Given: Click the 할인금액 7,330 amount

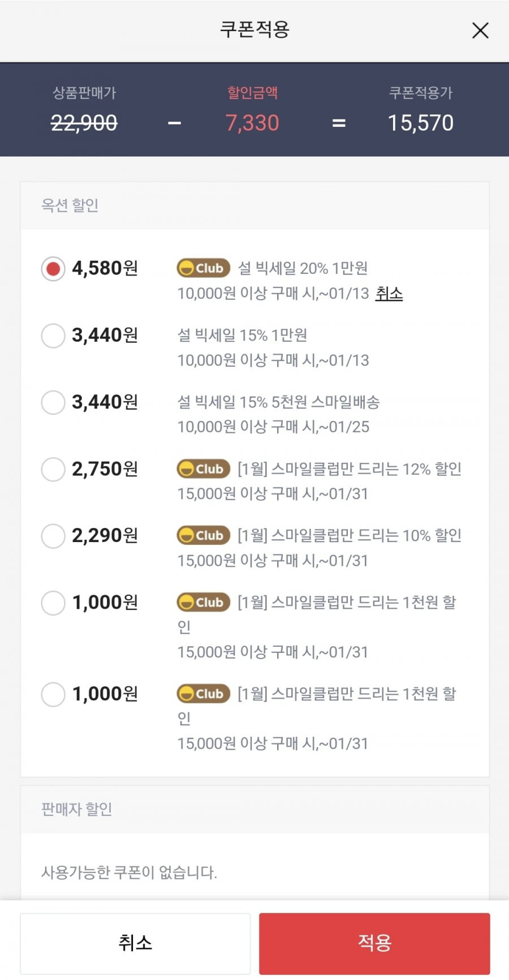Looking at the screenshot, I should point(252,123).
